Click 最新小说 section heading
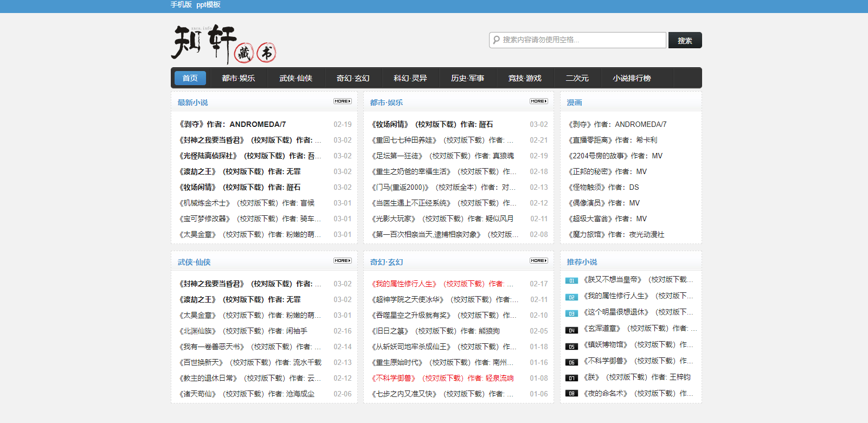 (192, 102)
